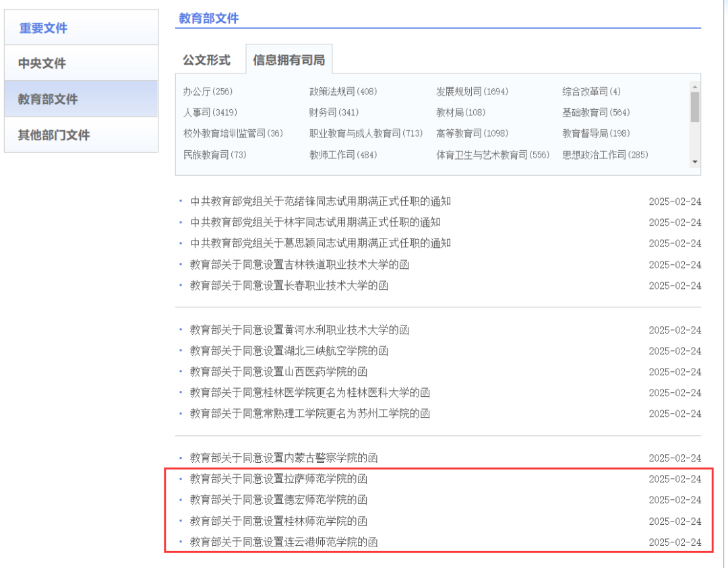Open 吉林铁道职业技术大学 approval letter

299,265
